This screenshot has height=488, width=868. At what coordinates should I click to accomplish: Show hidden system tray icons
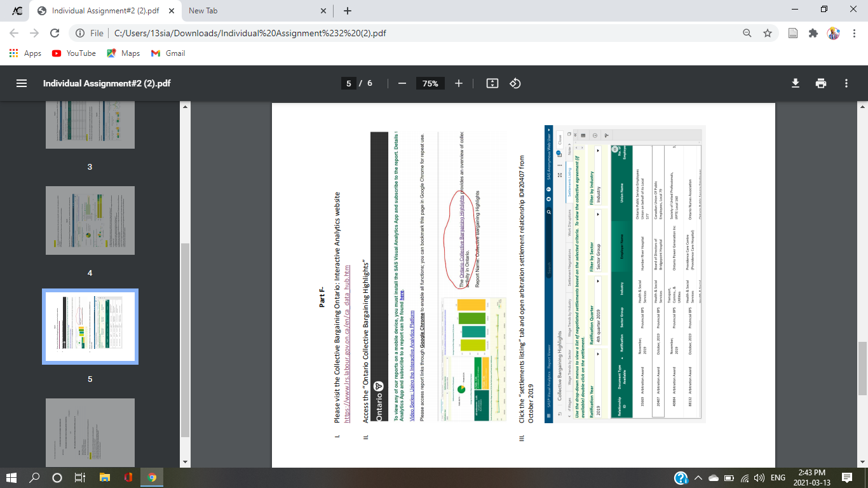[697, 478]
